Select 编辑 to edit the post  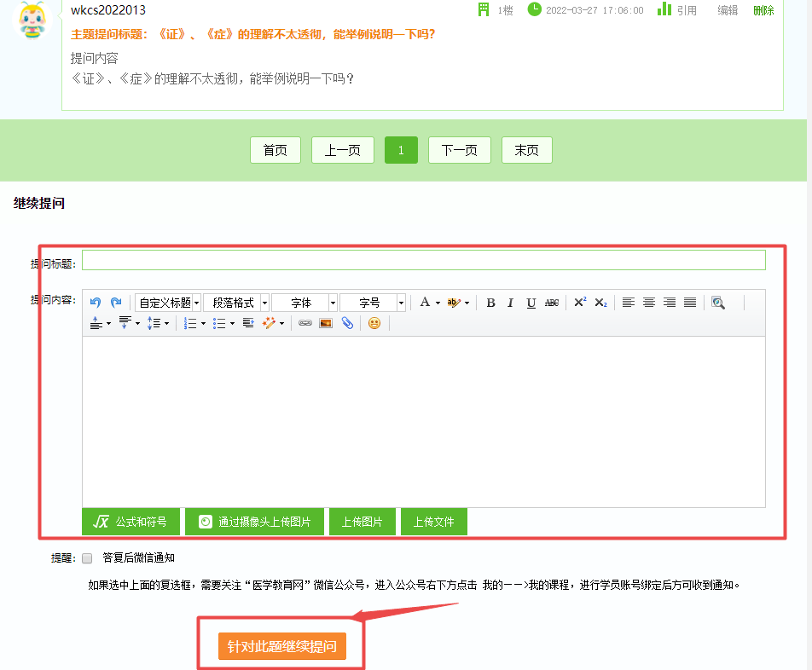pos(729,10)
